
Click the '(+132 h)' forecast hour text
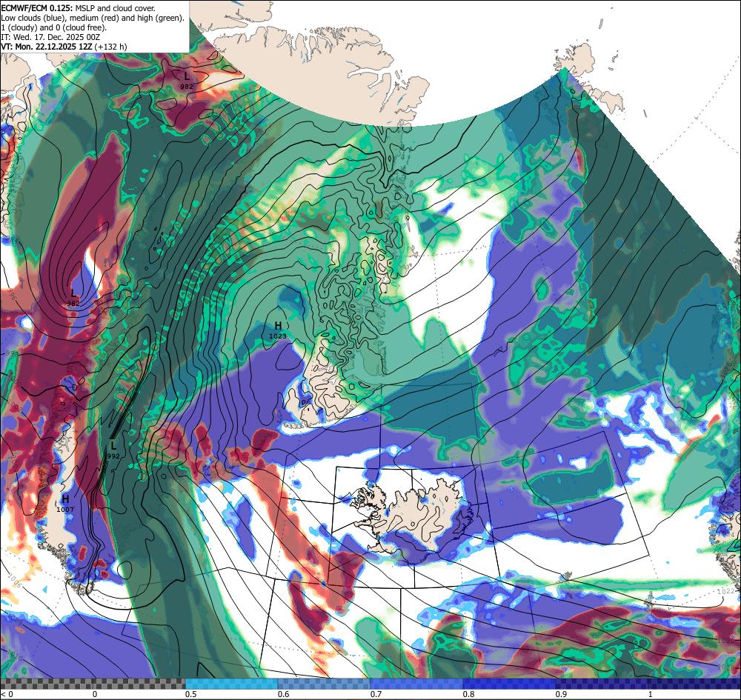coord(110,47)
